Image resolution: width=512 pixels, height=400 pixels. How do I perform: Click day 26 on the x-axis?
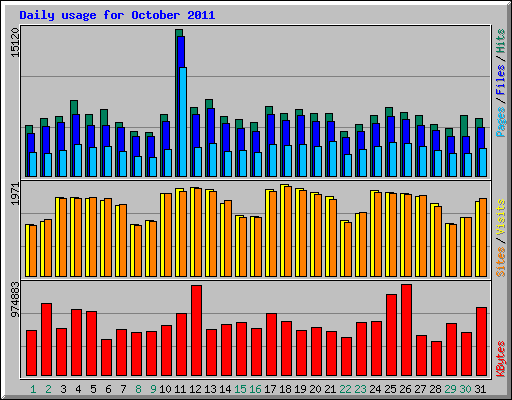(x=405, y=389)
